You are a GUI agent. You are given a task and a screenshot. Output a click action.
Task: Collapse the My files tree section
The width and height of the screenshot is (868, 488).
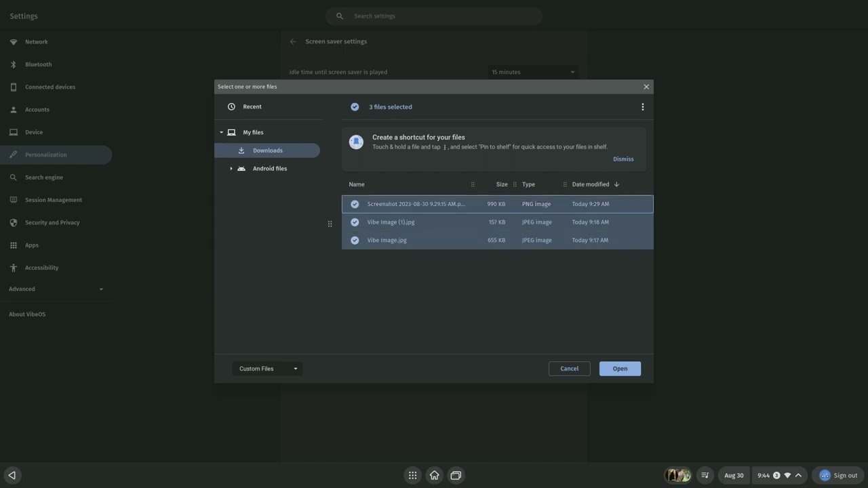[x=221, y=132]
